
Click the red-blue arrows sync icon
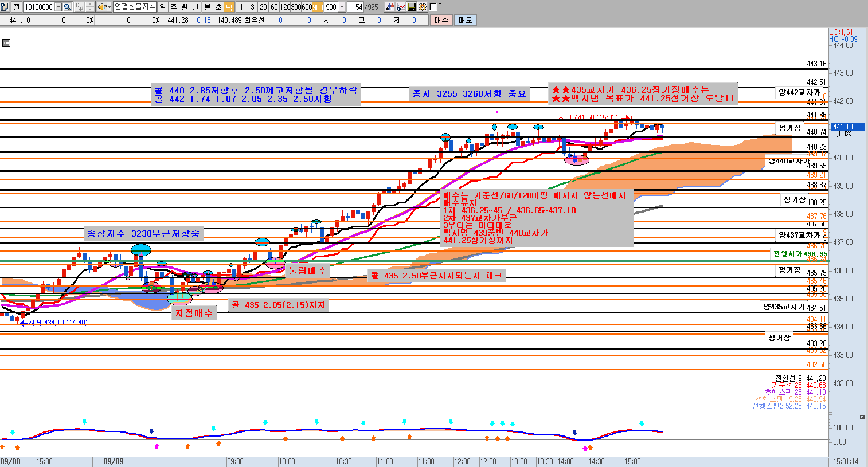(x=390, y=7)
